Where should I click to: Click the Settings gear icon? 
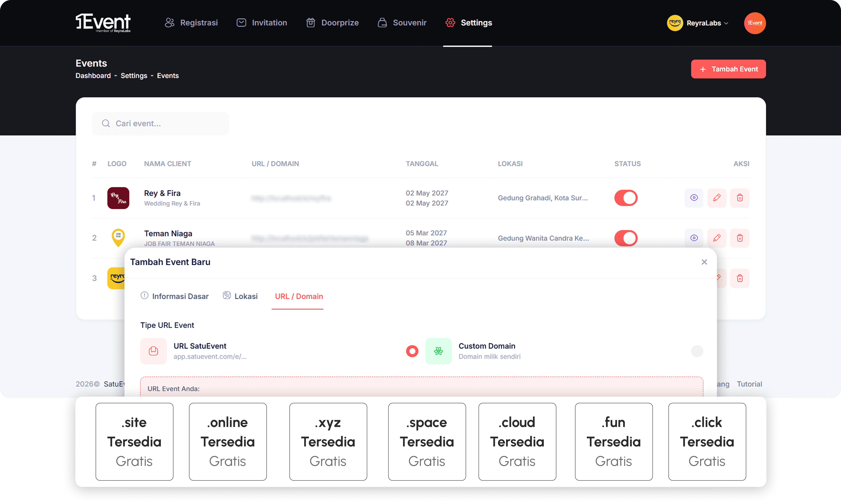click(x=450, y=23)
